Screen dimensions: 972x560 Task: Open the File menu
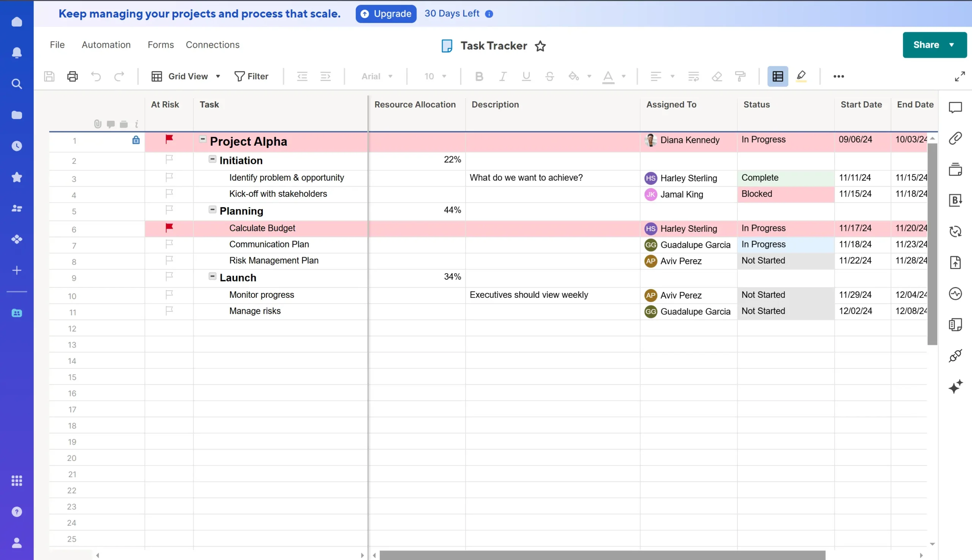tap(57, 45)
